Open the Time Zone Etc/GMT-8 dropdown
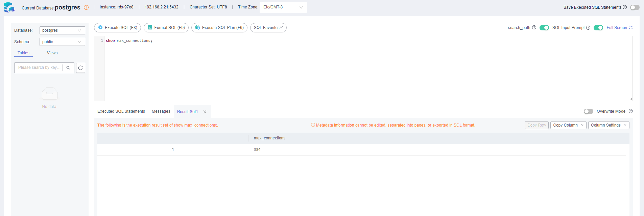The image size is (644, 216). (283, 7)
